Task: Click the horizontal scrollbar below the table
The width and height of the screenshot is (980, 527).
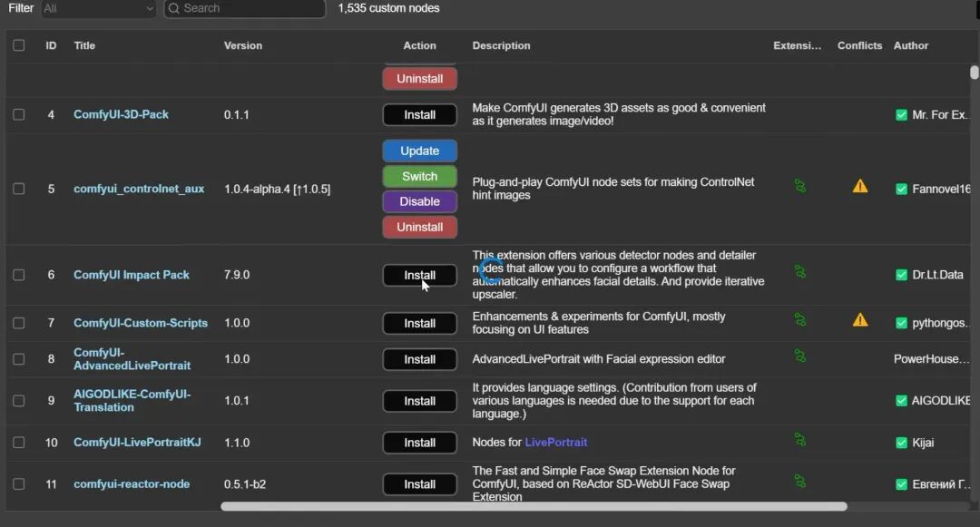Action: click(x=534, y=506)
